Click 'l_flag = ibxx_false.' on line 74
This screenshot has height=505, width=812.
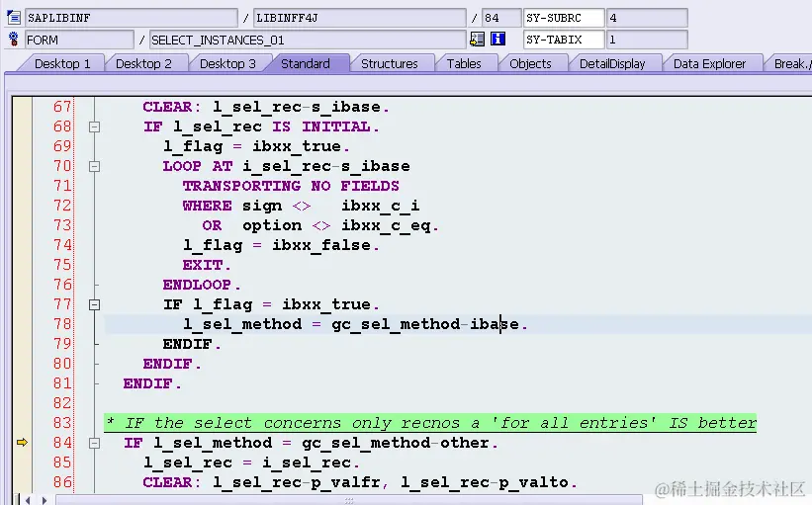281,245
